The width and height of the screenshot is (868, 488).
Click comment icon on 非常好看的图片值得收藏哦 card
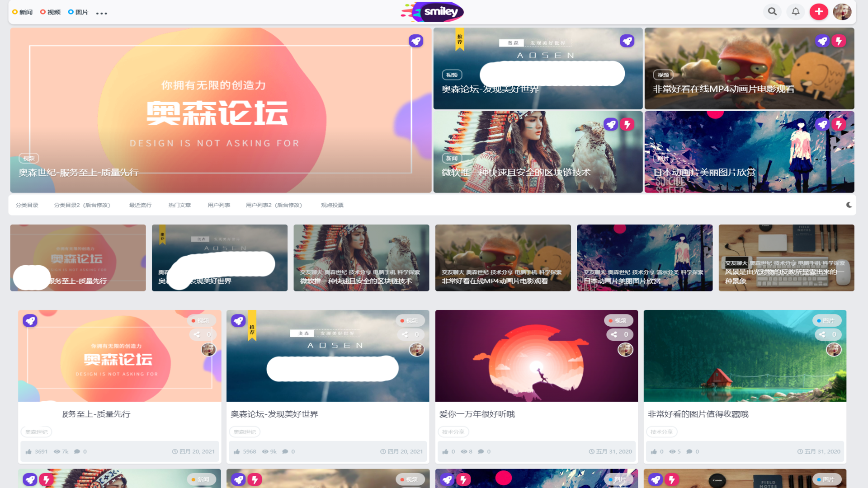689,451
